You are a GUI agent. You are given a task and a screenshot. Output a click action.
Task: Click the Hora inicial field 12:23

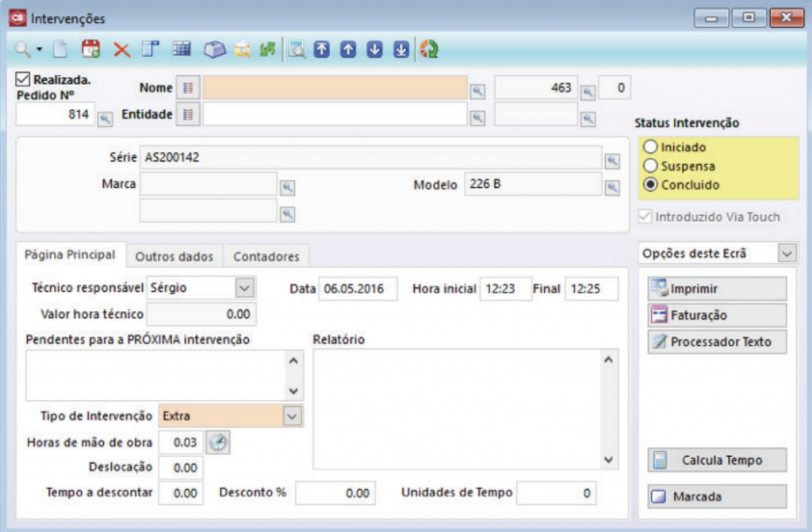pos(505,289)
